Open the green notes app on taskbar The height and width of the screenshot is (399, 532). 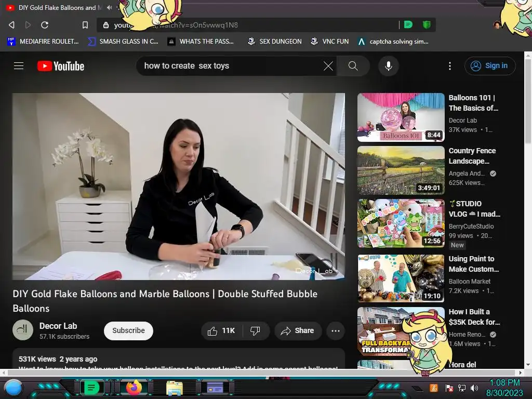(91, 388)
